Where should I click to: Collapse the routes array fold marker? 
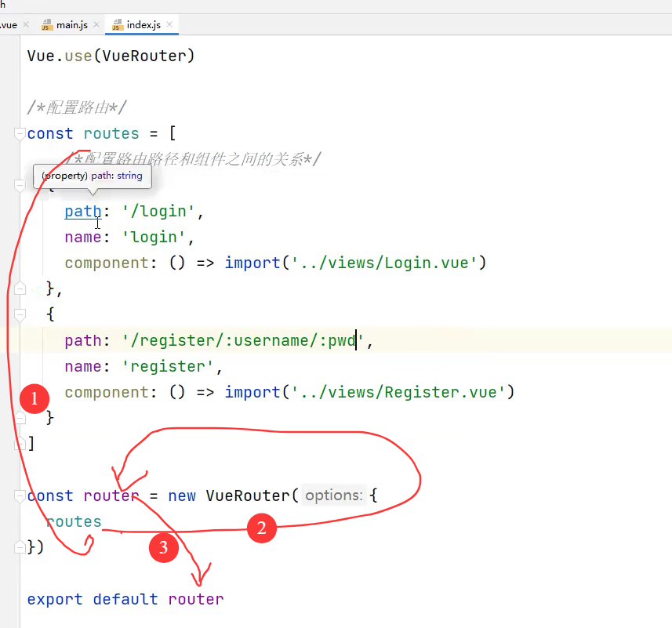pos(20,134)
